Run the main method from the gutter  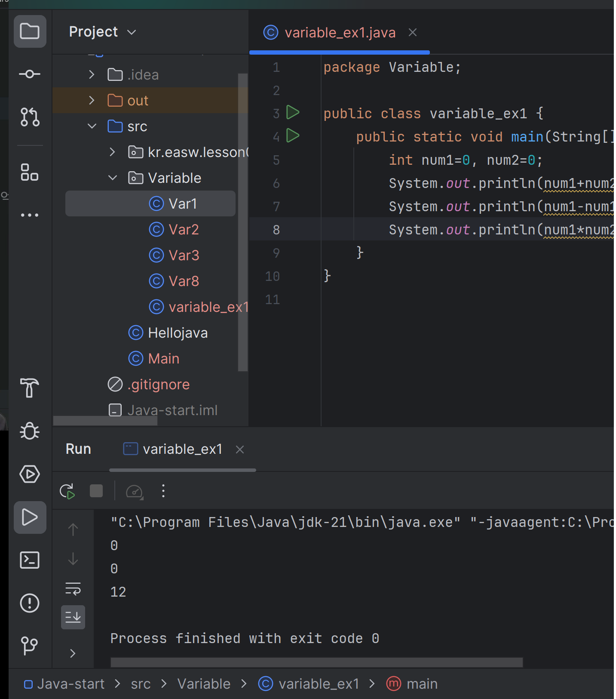click(293, 135)
